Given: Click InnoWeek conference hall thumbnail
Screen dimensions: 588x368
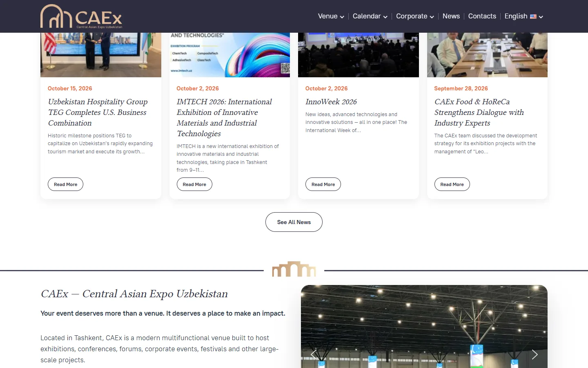Looking at the screenshot, I should [359, 55].
